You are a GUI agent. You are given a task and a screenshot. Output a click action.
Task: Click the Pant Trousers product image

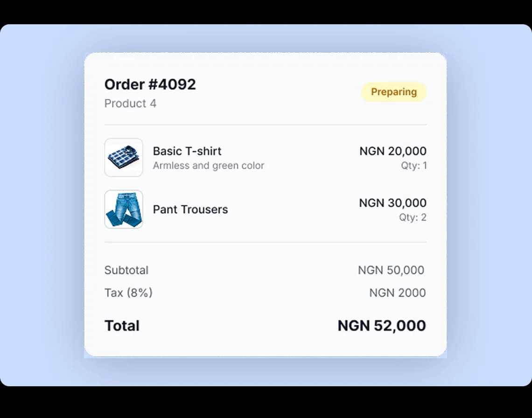[123, 209]
